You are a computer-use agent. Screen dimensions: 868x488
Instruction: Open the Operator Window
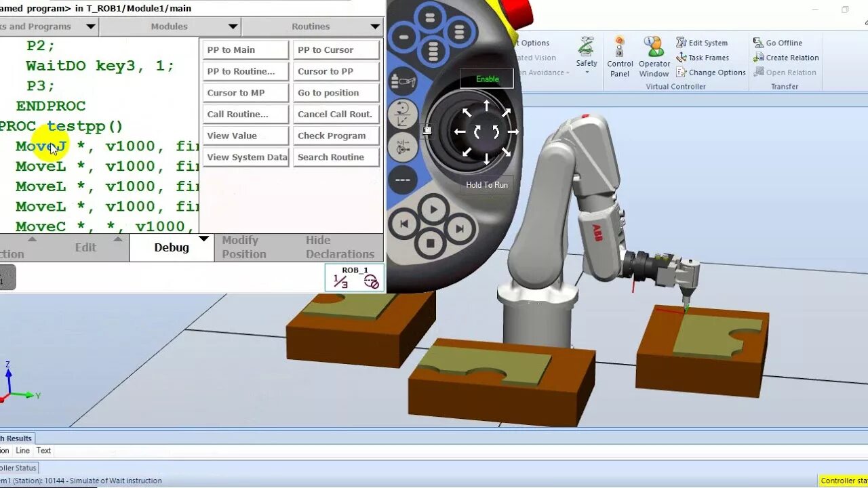point(654,57)
